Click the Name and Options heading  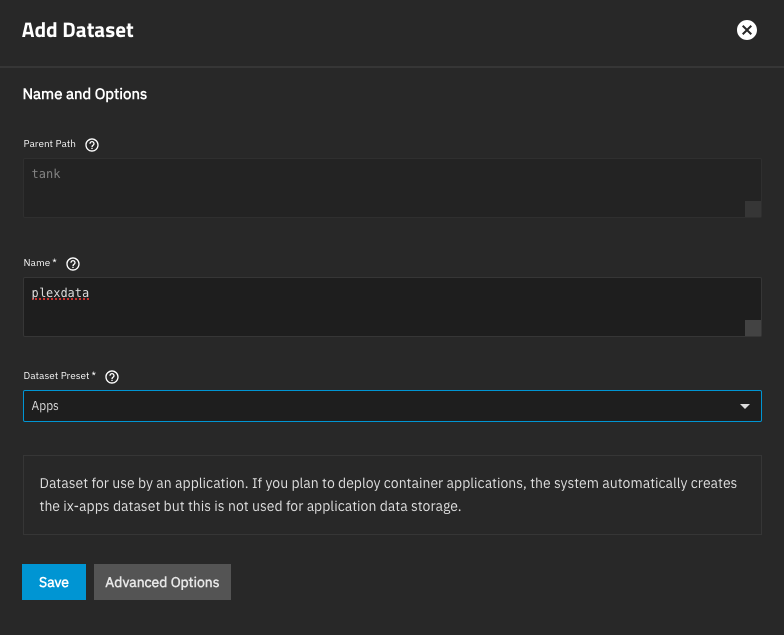click(x=85, y=94)
